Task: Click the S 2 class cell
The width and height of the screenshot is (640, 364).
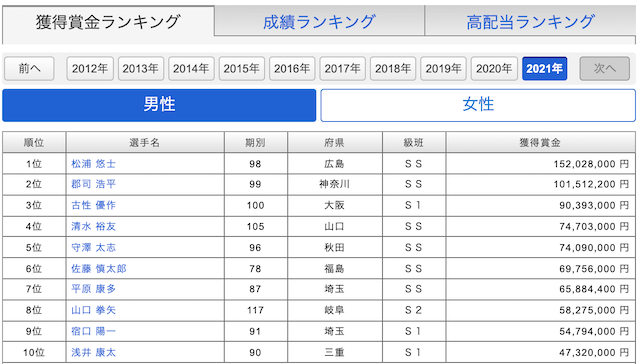Action: (414, 311)
